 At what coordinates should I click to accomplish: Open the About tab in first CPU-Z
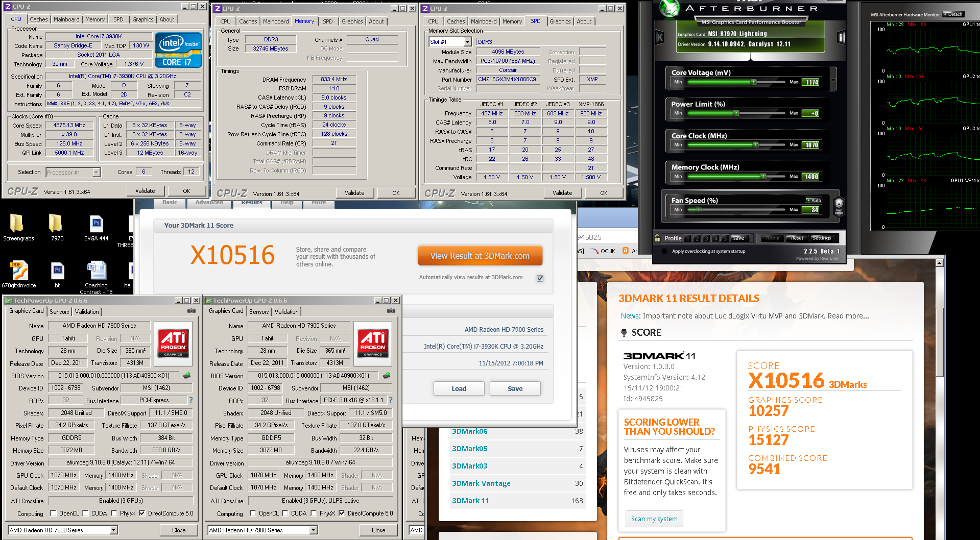click(x=167, y=19)
